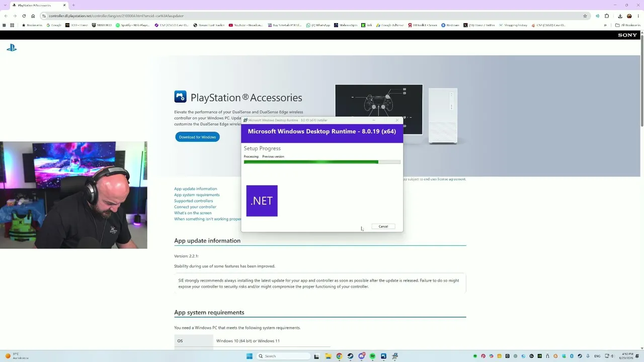The width and height of the screenshot is (644, 362).
Task: Click the .NET setup progress bar
Action: point(322,162)
